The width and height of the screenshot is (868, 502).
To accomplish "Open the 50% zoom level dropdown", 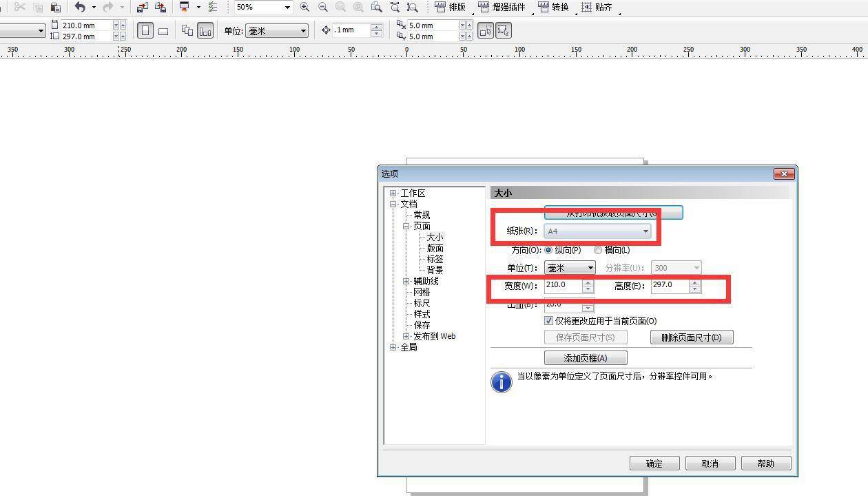I will [287, 7].
